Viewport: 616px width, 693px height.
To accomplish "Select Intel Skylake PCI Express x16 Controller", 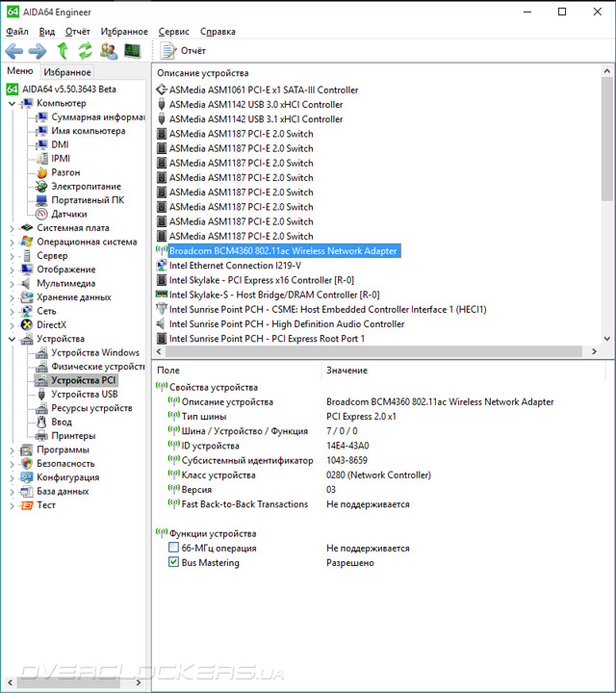I will pos(262,280).
